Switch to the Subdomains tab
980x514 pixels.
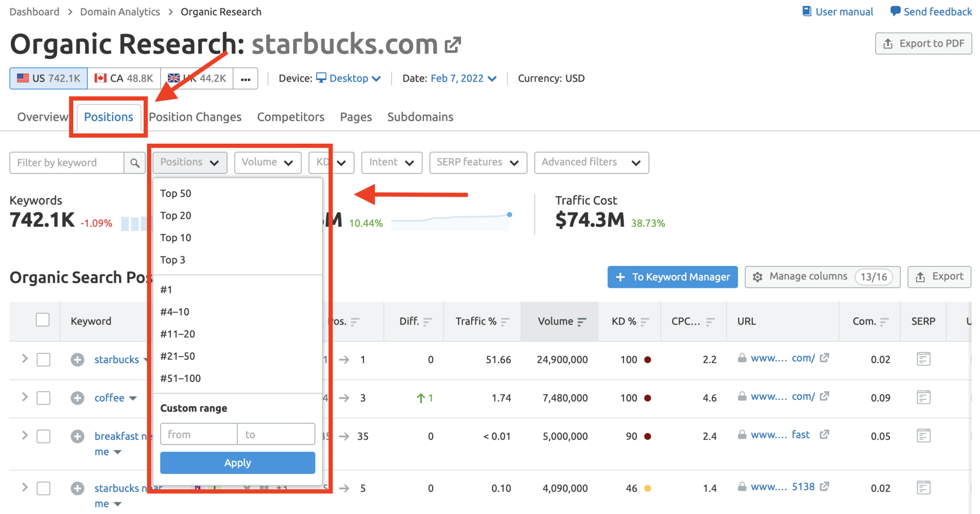[420, 117]
